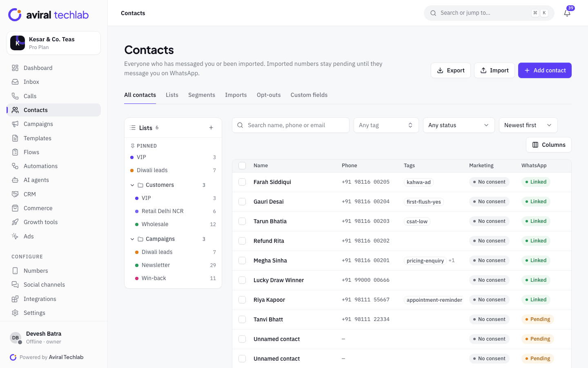Screen dimensions: 588x368
Task: Open Growth tools rocket icon
Action: pos(15,222)
